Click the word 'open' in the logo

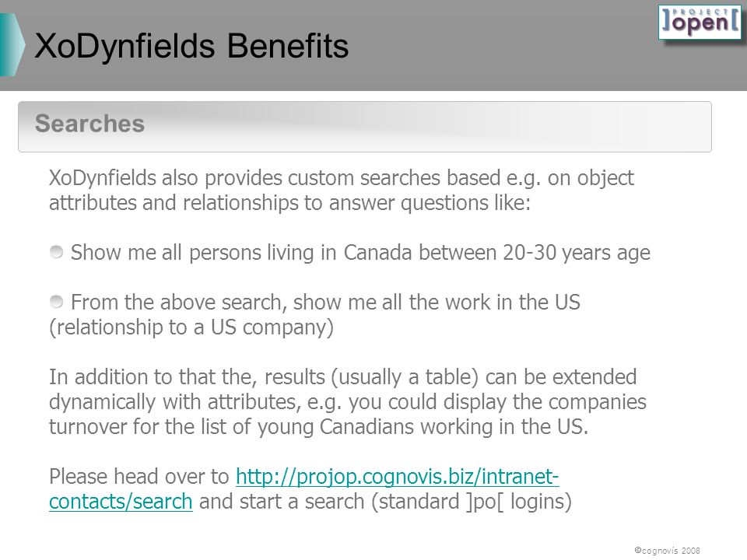(700, 24)
